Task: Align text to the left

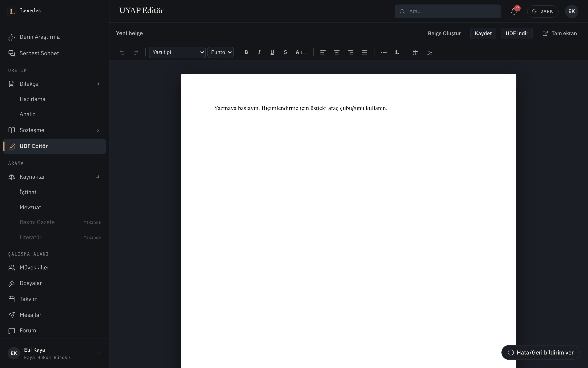Action: pos(323,52)
